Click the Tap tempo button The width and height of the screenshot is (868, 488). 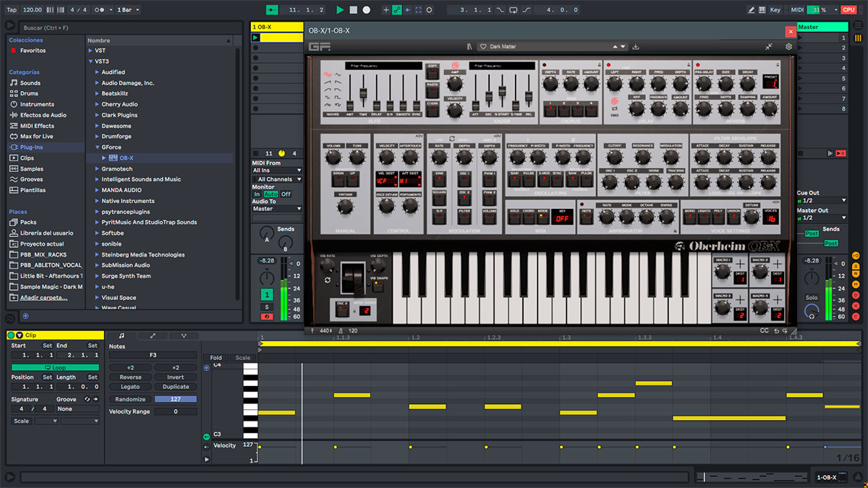(12, 10)
